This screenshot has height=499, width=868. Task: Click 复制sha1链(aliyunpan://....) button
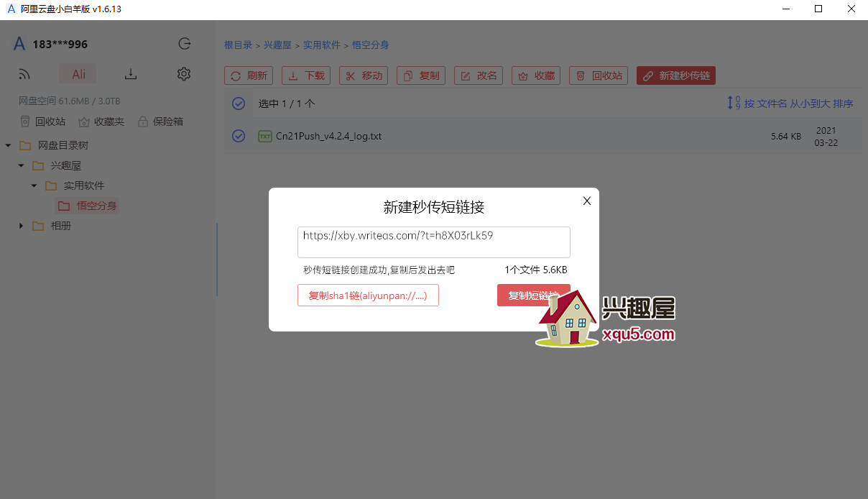click(368, 296)
